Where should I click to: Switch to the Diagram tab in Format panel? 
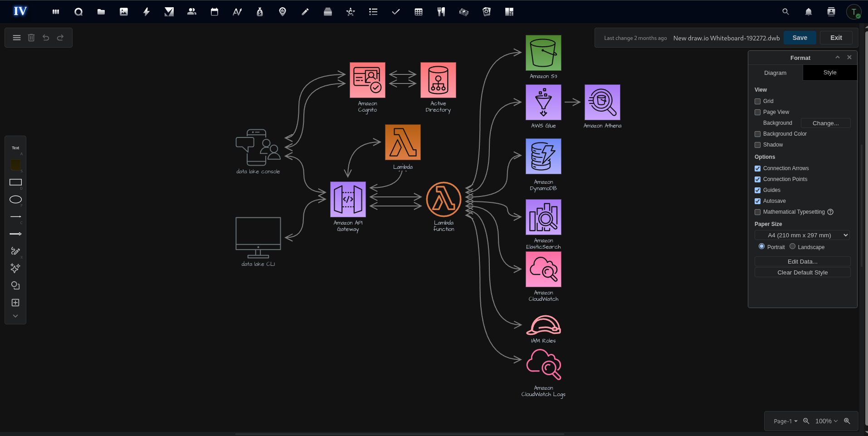pyautogui.click(x=775, y=73)
